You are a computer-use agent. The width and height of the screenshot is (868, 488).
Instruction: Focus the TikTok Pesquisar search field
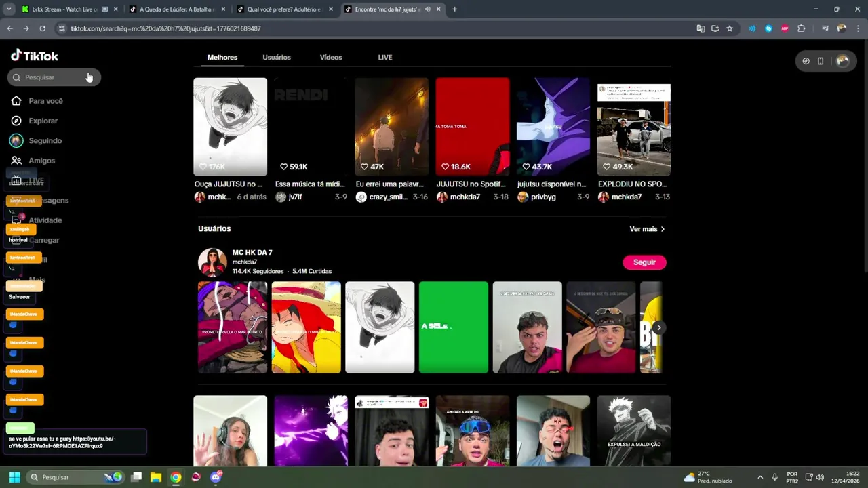pos(54,77)
